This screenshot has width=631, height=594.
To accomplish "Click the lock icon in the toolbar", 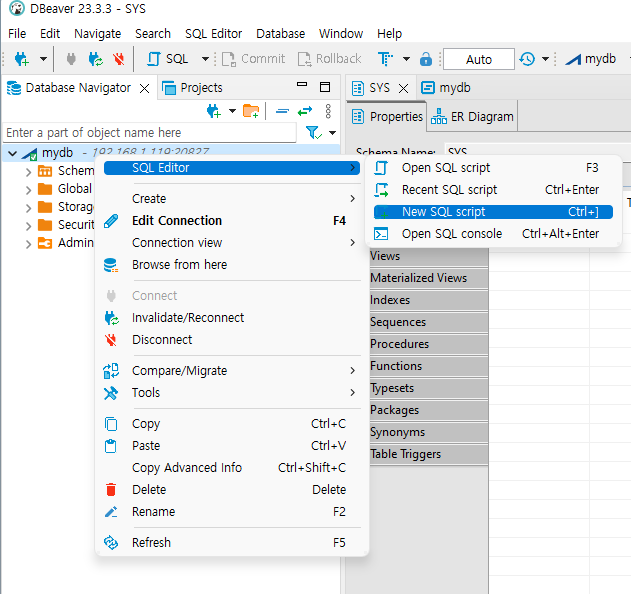I will pos(426,59).
